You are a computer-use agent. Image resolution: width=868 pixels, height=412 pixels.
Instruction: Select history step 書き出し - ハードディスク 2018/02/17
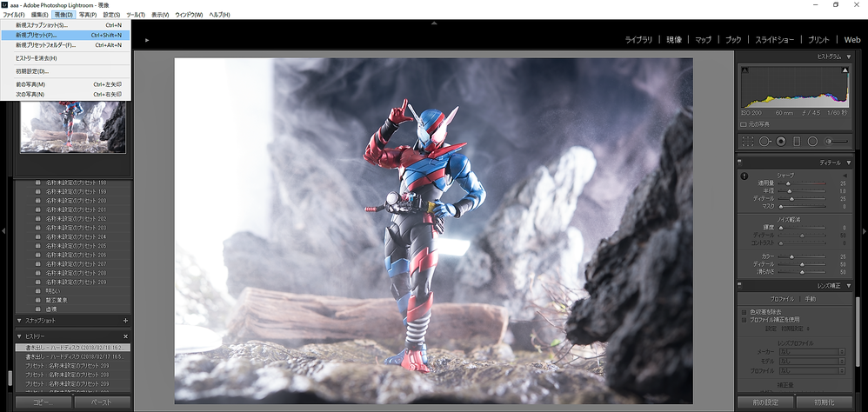pos(72,357)
